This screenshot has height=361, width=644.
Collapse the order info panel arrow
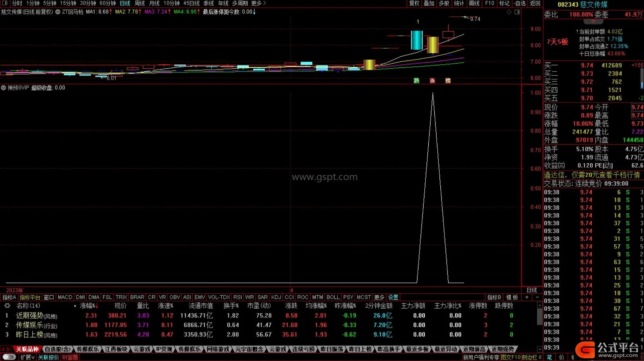pos(593,21)
